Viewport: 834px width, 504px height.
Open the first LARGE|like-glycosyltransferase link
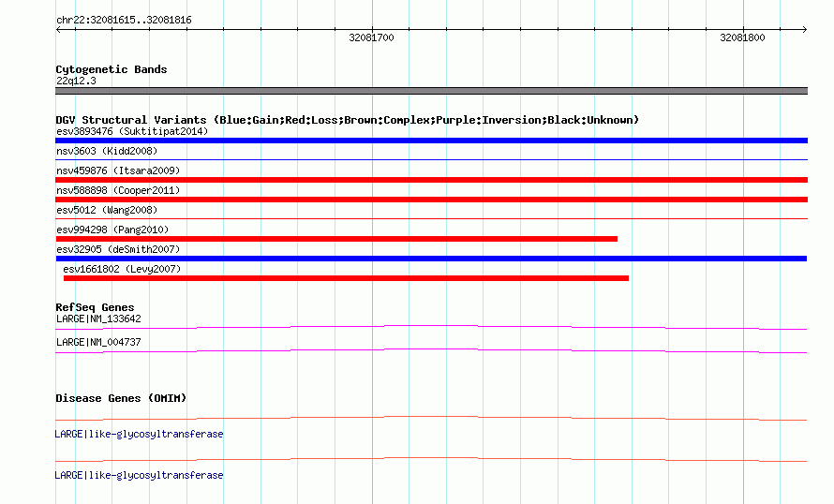pyautogui.click(x=139, y=435)
